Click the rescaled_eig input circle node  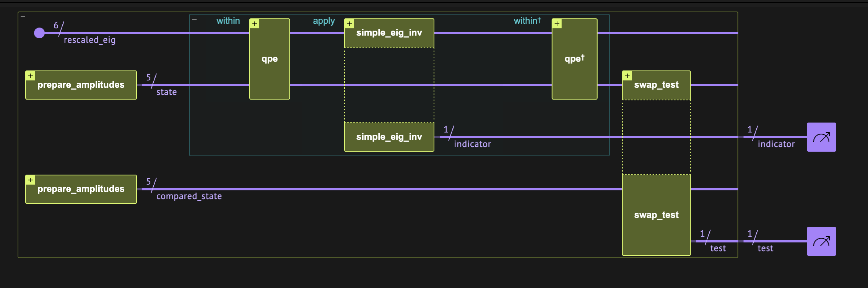coord(39,33)
